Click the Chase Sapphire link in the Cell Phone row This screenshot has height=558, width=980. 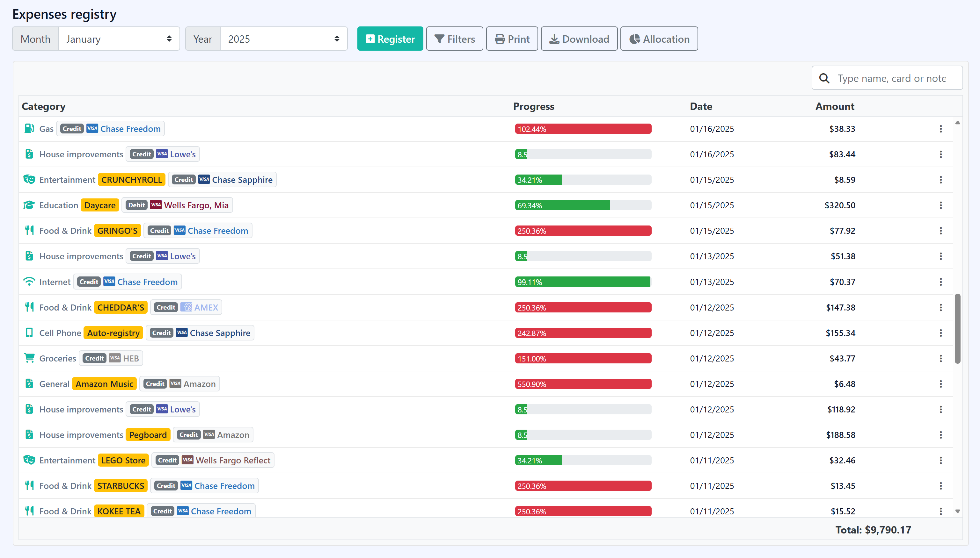coord(220,333)
